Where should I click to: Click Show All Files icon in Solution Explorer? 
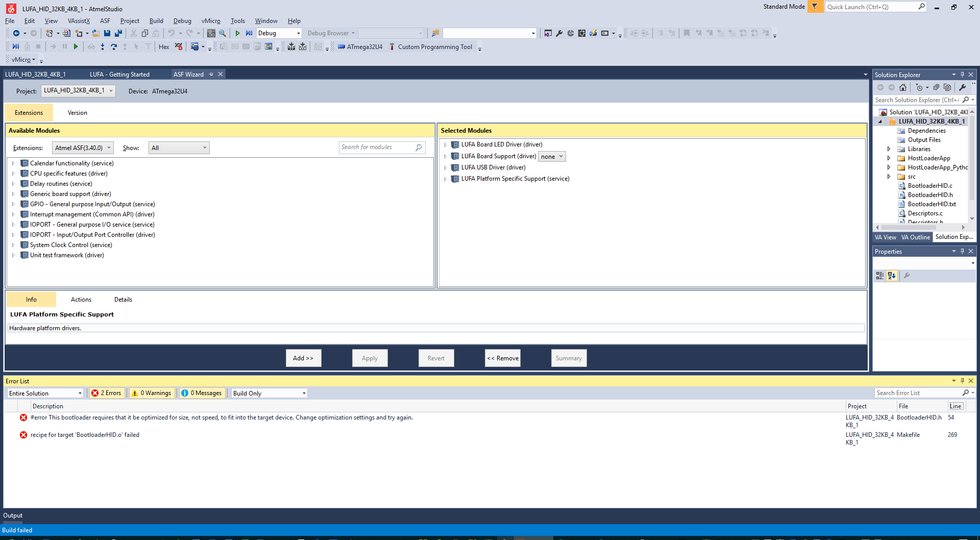[x=947, y=87]
